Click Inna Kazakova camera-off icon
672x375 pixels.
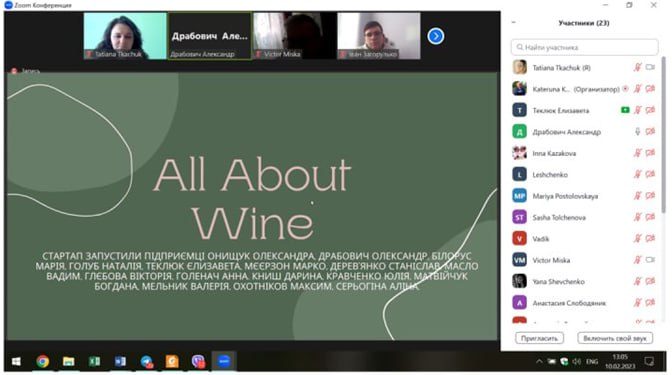pos(650,153)
